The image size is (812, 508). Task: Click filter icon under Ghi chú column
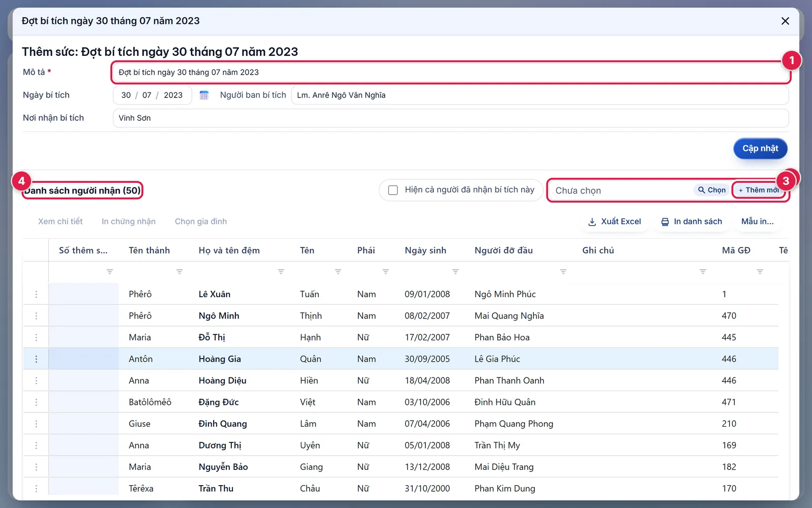[x=703, y=272]
